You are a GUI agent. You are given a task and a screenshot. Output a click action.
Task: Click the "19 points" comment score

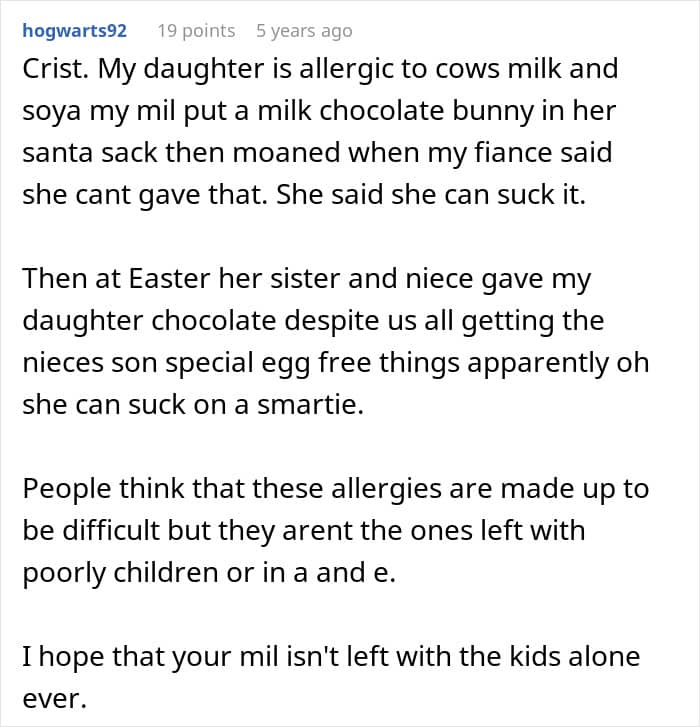click(196, 30)
